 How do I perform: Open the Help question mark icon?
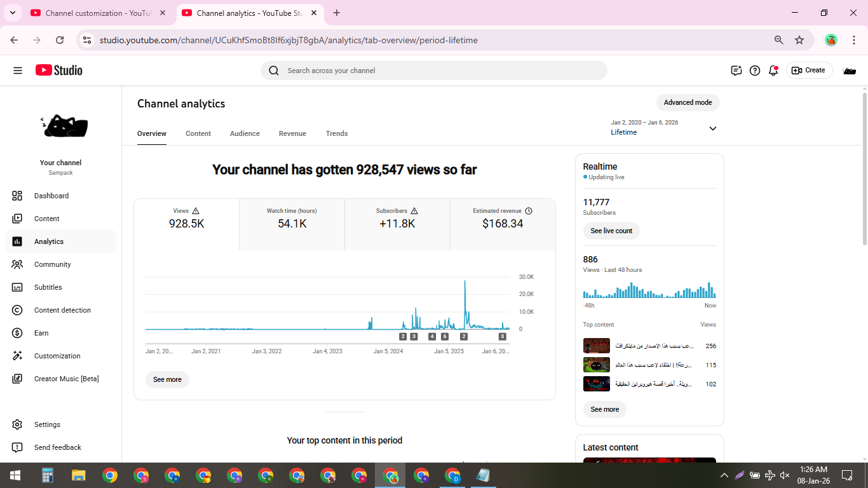755,71
